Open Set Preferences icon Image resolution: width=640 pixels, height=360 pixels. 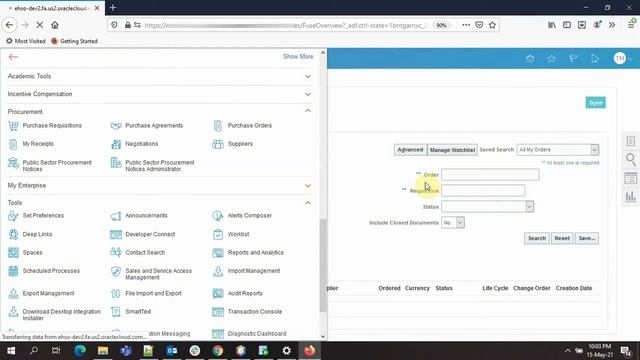tap(13, 216)
